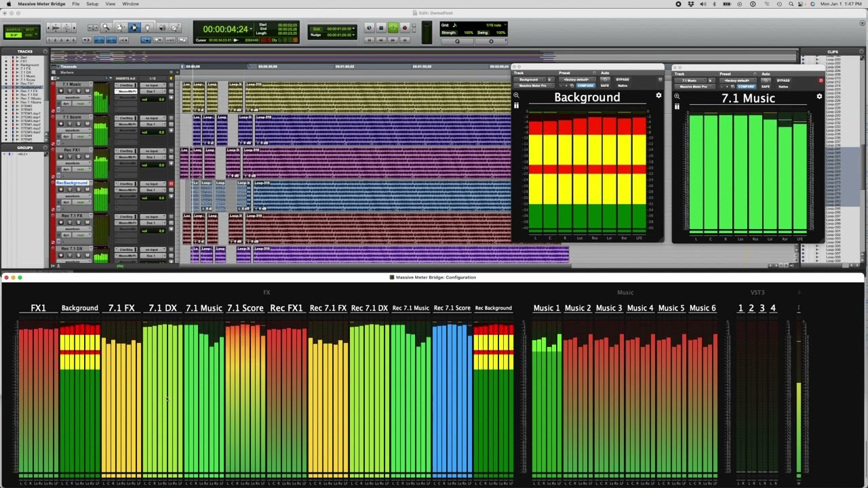Click the blue Rec 7.1 Score meter
This screenshot has width=868, height=488.
(452, 400)
